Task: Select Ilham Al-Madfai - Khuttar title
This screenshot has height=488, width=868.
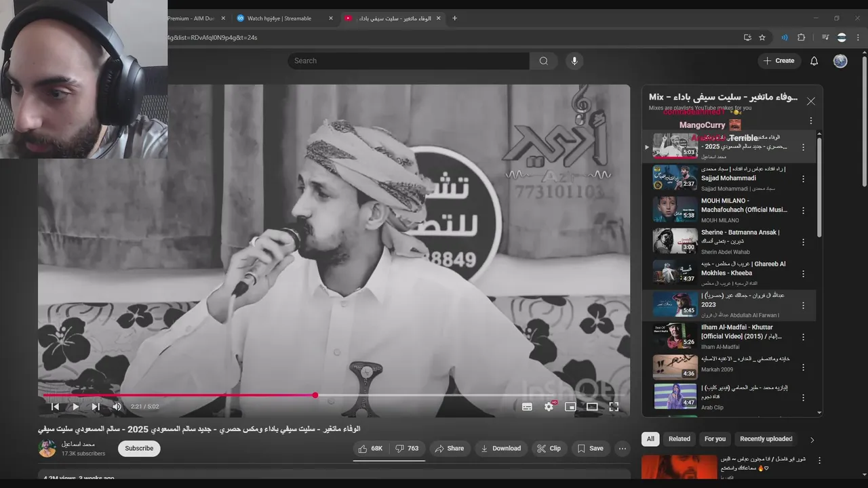Action: [743, 331]
